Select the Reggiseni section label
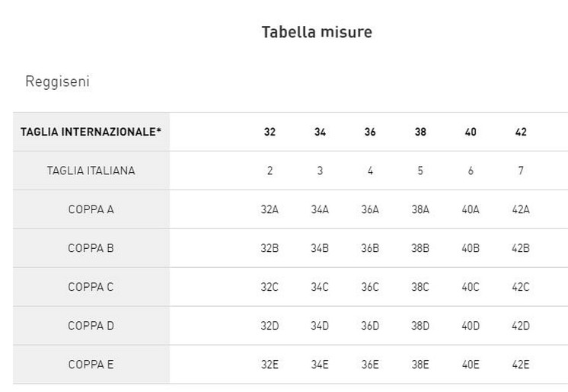This screenshot has width=568, height=392. click(57, 81)
